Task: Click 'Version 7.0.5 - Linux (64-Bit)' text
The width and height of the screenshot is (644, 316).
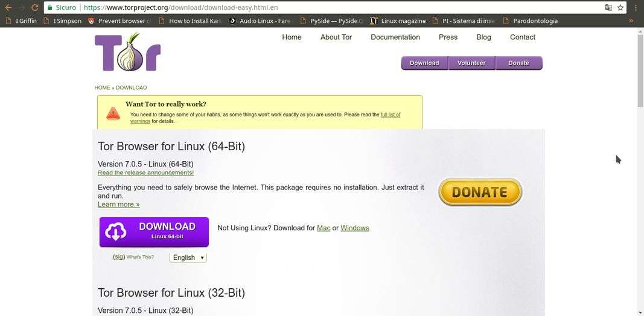Action: 145,164
